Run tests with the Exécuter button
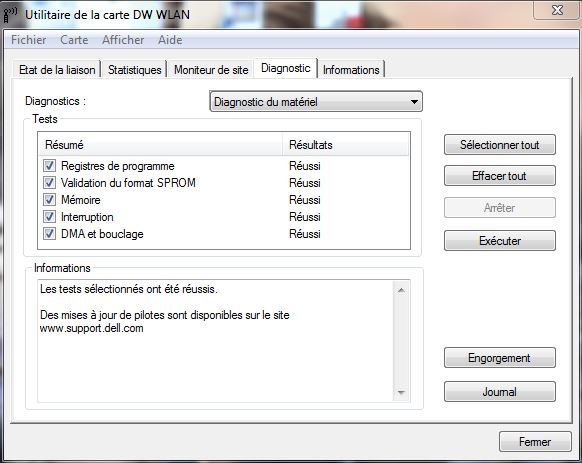Viewport: 582px width, 463px height. tap(500, 241)
